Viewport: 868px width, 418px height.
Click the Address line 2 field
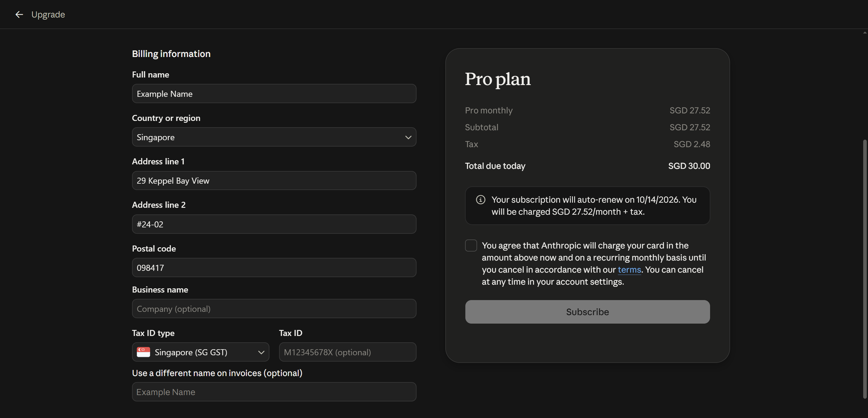[274, 224]
